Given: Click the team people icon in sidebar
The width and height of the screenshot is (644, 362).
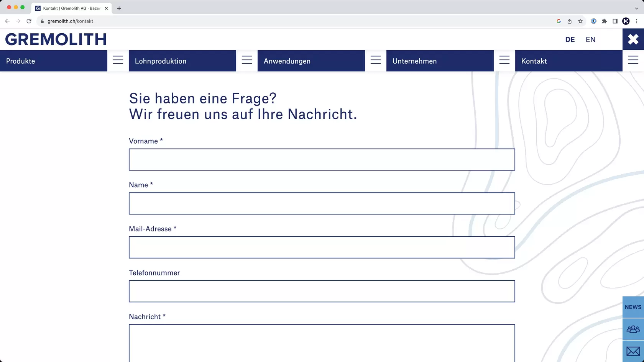Looking at the screenshot, I should click(x=633, y=329).
